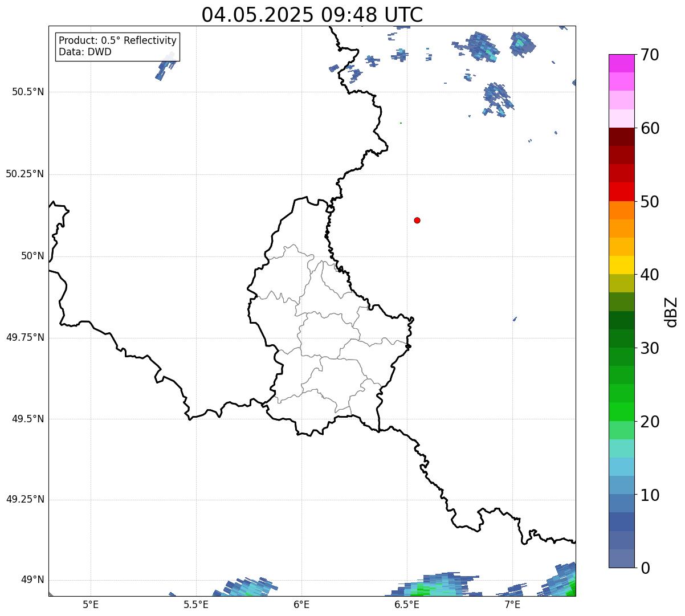Click the magenta top segment of the colorbar

click(621, 63)
